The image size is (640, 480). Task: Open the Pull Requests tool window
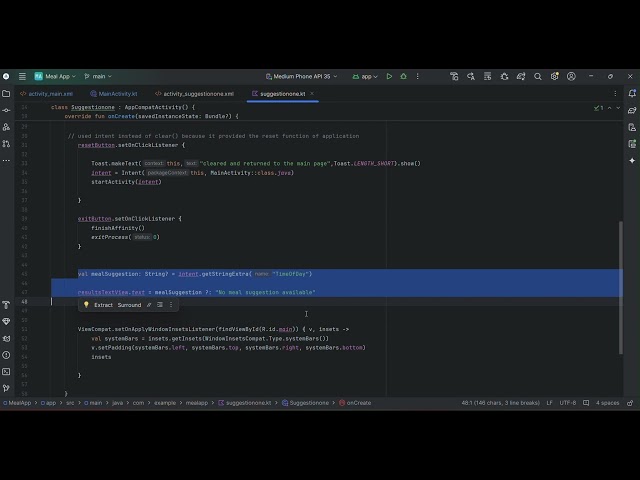pyautogui.click(x=6, y=144)
